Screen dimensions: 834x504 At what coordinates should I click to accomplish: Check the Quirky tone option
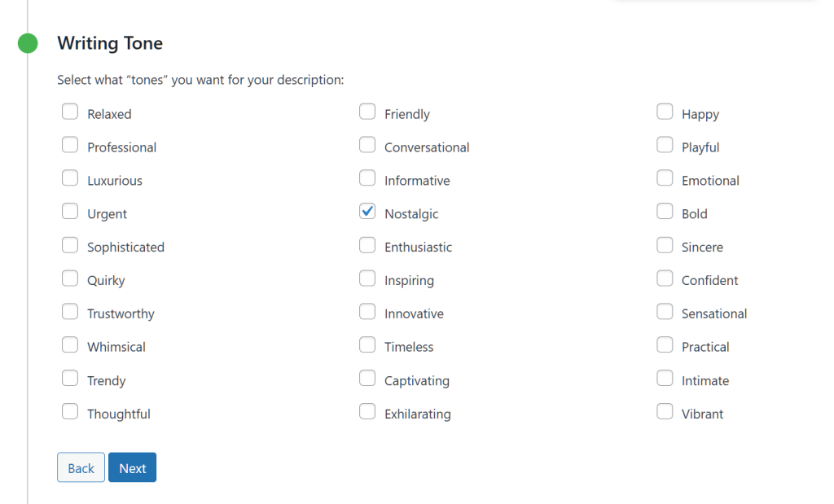tap(70, 278)
